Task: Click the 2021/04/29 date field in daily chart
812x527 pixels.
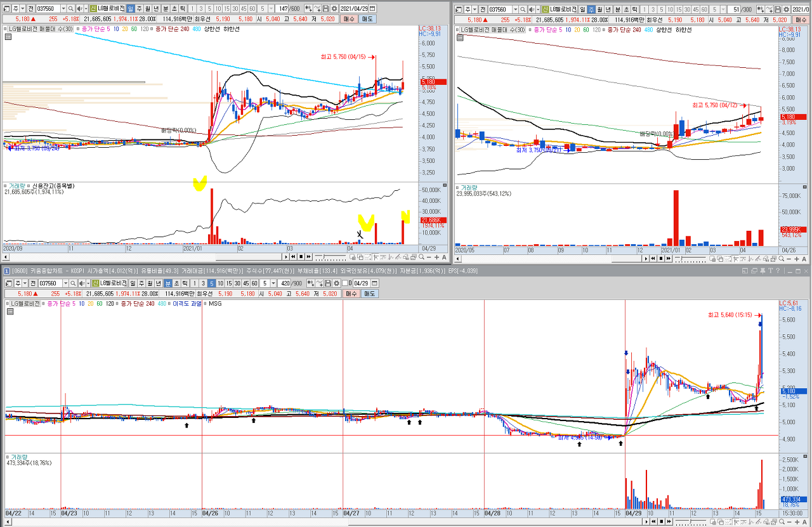Action: point(353,8)
